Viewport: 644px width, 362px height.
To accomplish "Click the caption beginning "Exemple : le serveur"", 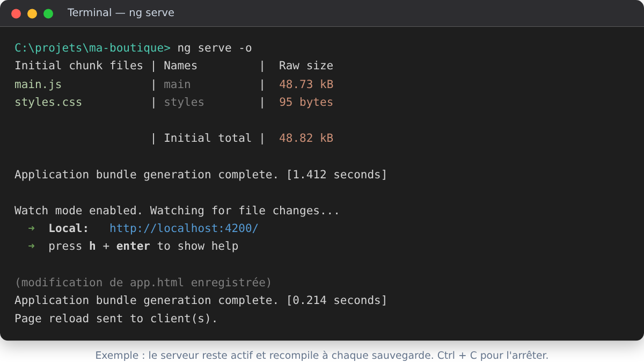I will click(x=322, y=355).
